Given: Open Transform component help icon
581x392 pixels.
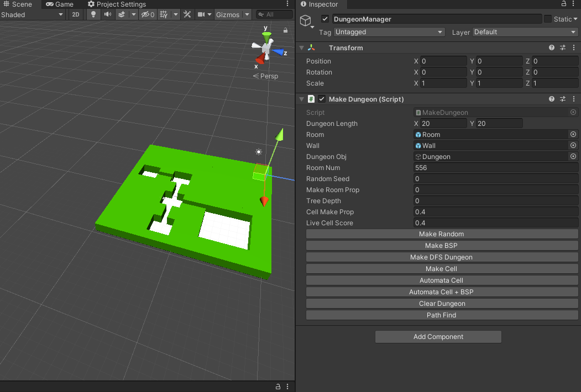Looking at the screenshot, I should pos(551,47).
